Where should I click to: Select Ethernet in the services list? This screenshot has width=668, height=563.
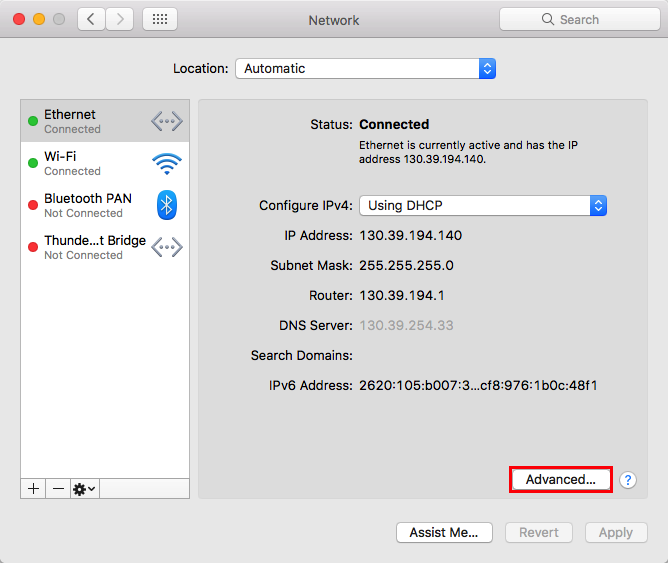[105, 121]
